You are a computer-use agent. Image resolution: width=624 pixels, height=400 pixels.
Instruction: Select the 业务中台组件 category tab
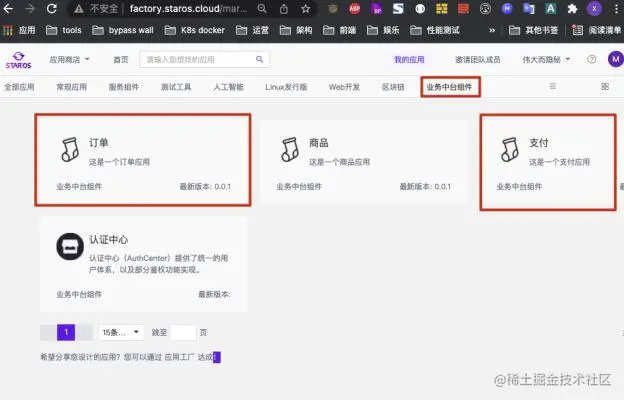point(449,87)
